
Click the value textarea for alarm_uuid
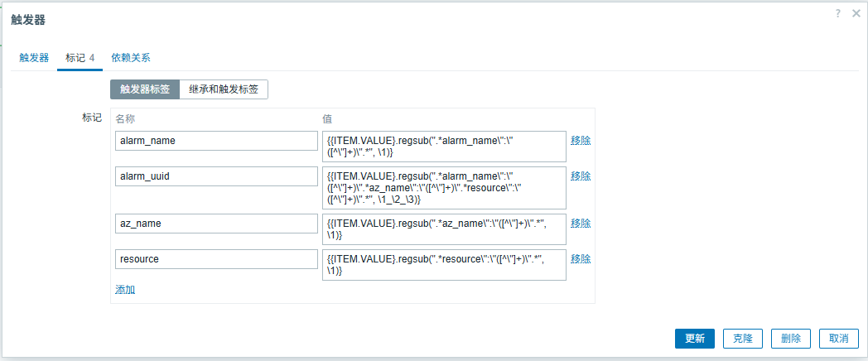pos(443,188)
